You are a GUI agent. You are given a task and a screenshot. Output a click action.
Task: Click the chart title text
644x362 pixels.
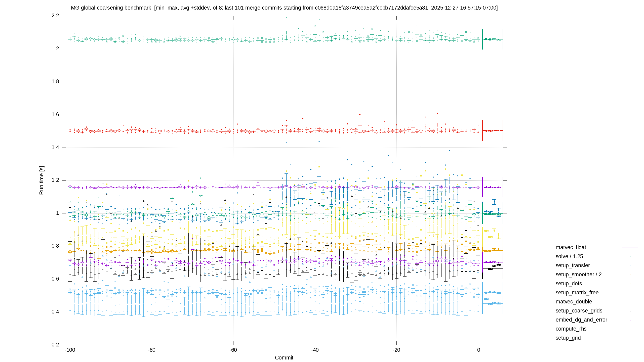point(284,8)
